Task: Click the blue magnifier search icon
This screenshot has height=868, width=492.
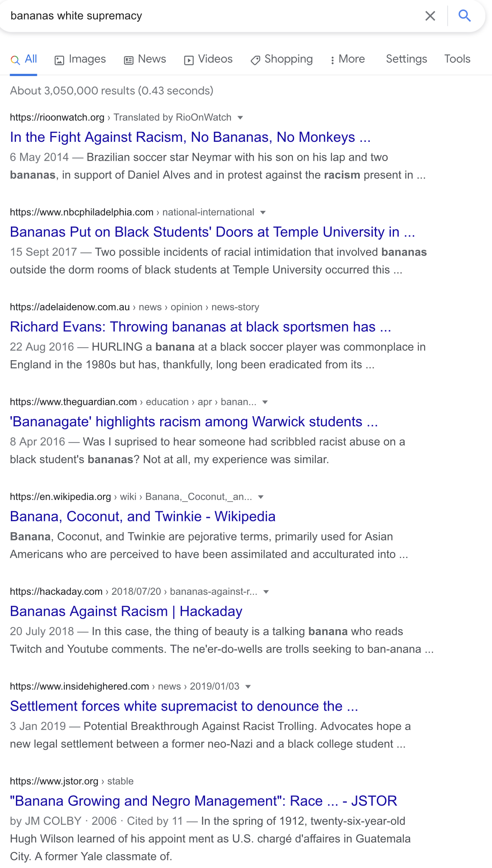Action: pyautogui.click(x=464, y=16)
